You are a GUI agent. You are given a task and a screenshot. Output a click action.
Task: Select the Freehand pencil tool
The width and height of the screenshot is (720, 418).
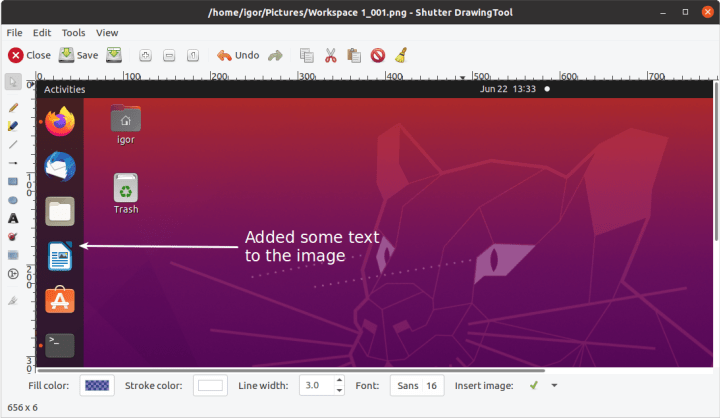[13, 107]
